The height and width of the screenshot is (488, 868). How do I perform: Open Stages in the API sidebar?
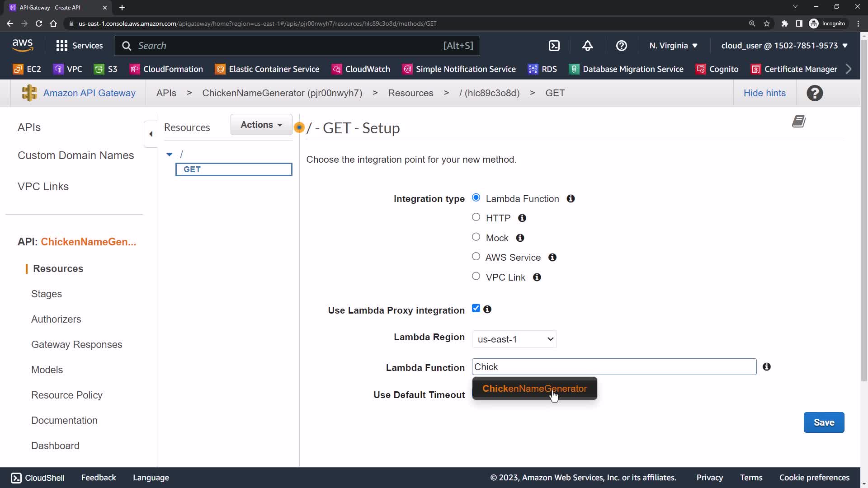(47, 294)
